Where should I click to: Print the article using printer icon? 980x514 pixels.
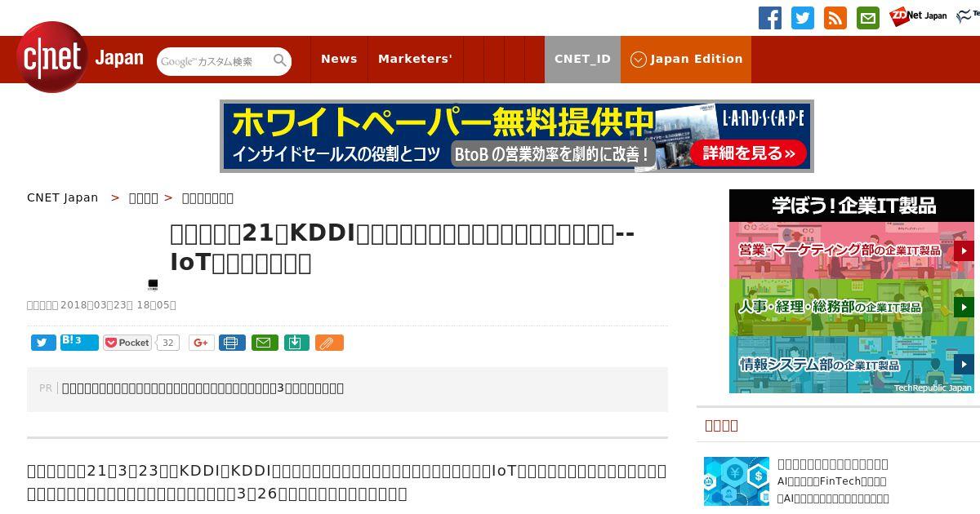click(232, 343)
